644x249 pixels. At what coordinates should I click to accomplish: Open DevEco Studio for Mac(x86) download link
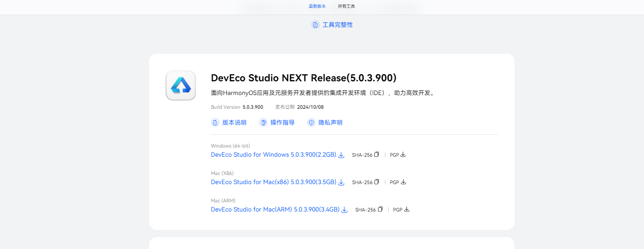273,182
